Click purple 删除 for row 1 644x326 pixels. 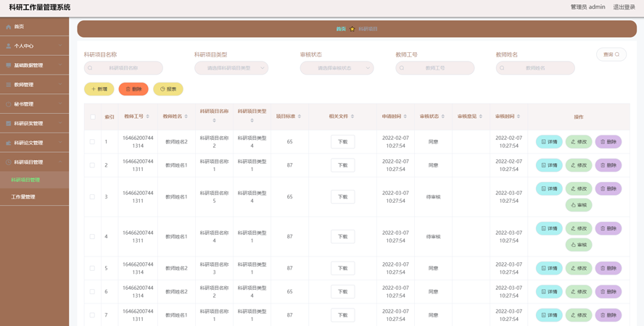coord(608,142)
